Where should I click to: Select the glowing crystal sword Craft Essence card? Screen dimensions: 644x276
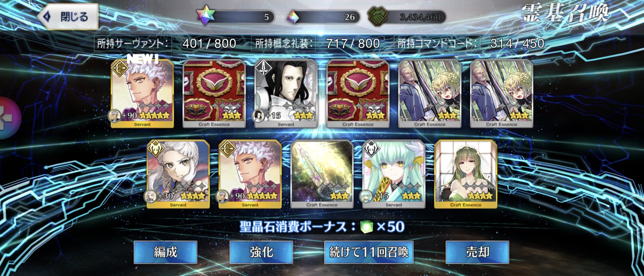click(322, 174)
